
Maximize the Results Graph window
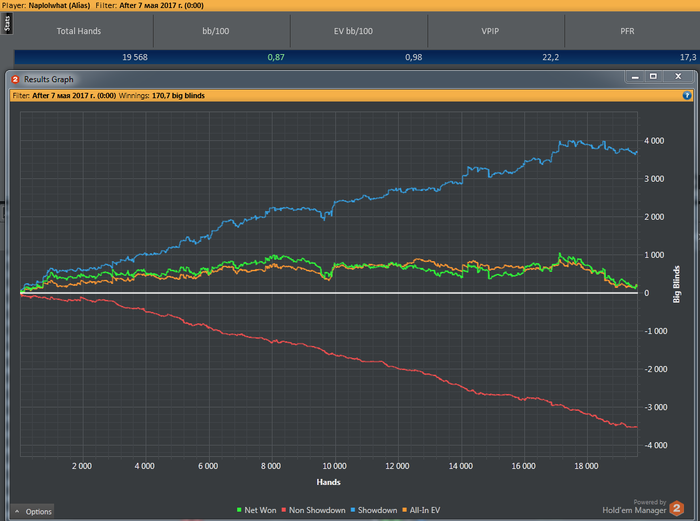click(653, 77)
